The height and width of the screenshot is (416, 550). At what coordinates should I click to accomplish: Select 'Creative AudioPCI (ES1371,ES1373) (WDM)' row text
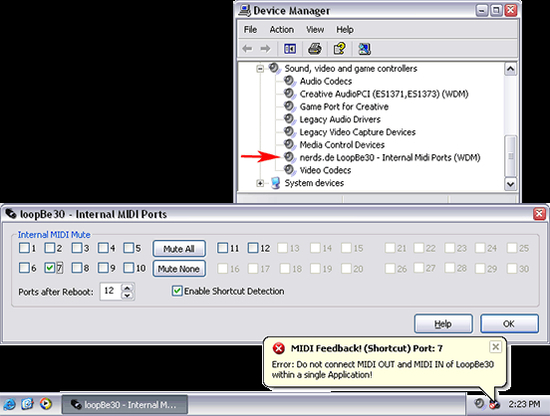[384, 94]
